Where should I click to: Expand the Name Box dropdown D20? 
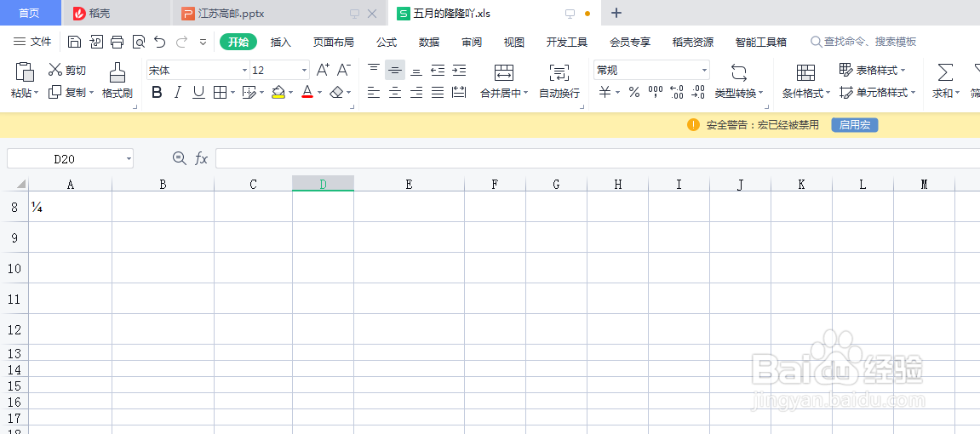click(129, 159)
